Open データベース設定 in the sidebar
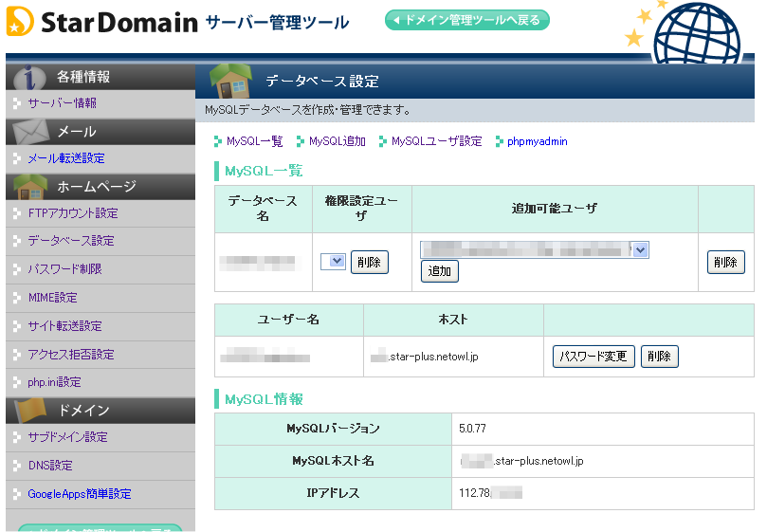This screenshot has height=532, width=767. coord(71,241)
